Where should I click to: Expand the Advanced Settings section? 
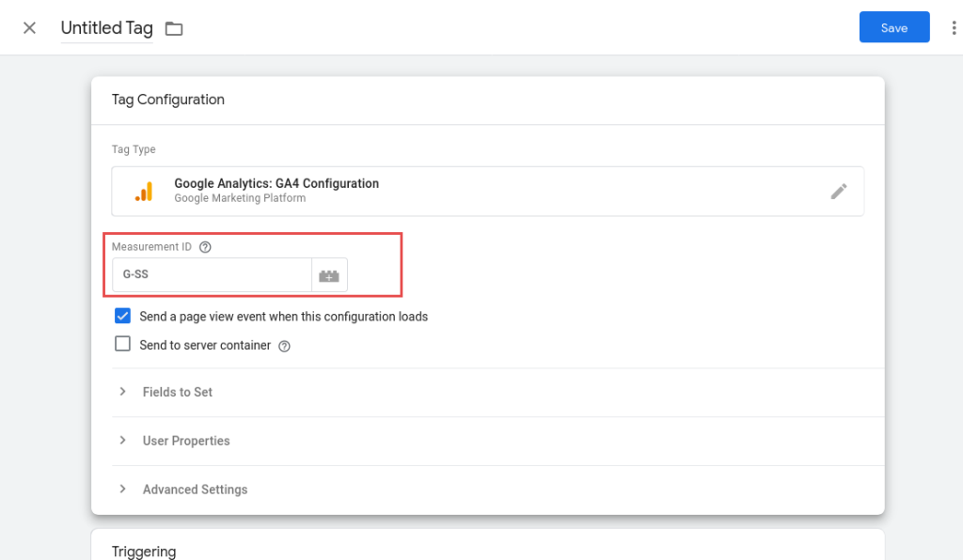195,490
